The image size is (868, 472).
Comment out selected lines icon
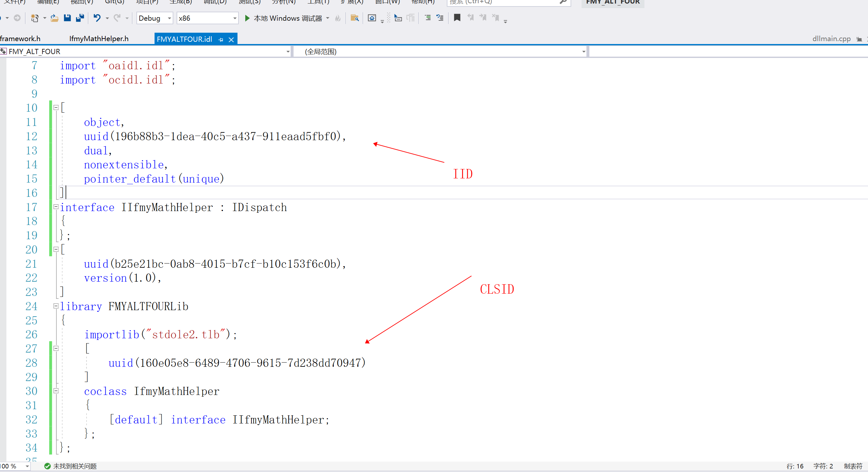(428, 18)
